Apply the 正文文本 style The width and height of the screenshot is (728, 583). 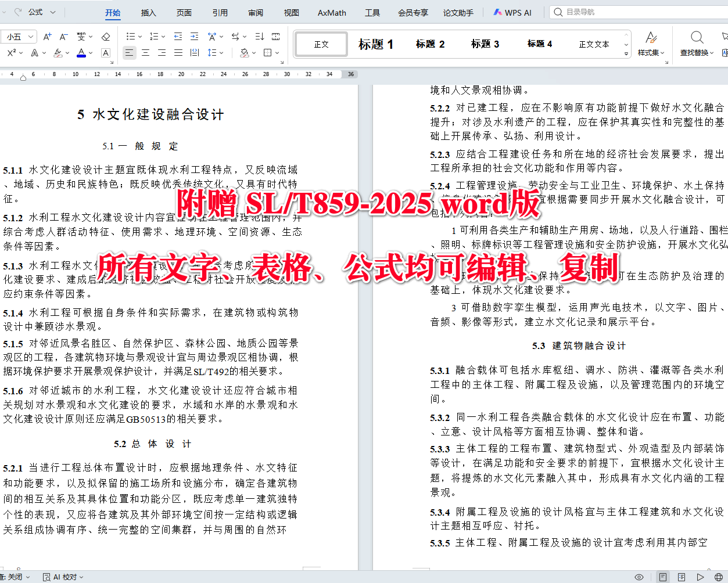coord(594,44)
